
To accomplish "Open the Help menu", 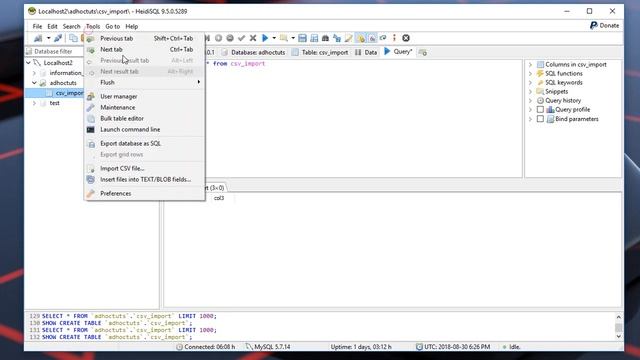I will [131, 26].
